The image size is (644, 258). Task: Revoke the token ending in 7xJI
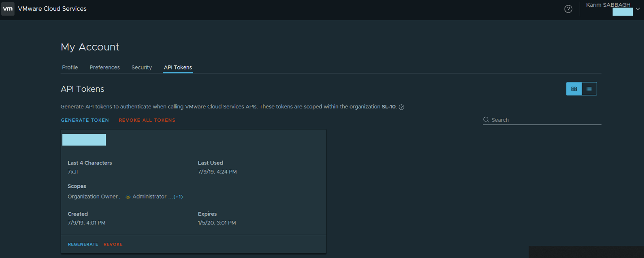point(113,244)
